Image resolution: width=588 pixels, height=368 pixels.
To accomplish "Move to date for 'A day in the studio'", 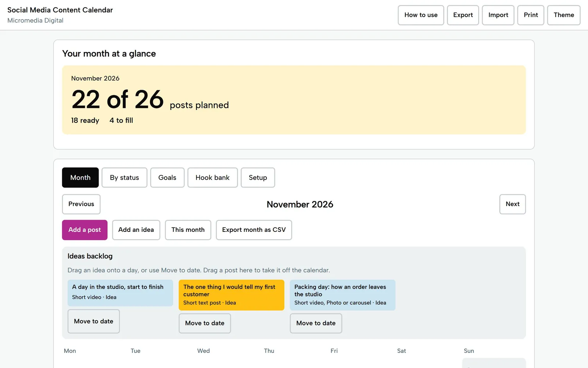I will click(94, 321).
